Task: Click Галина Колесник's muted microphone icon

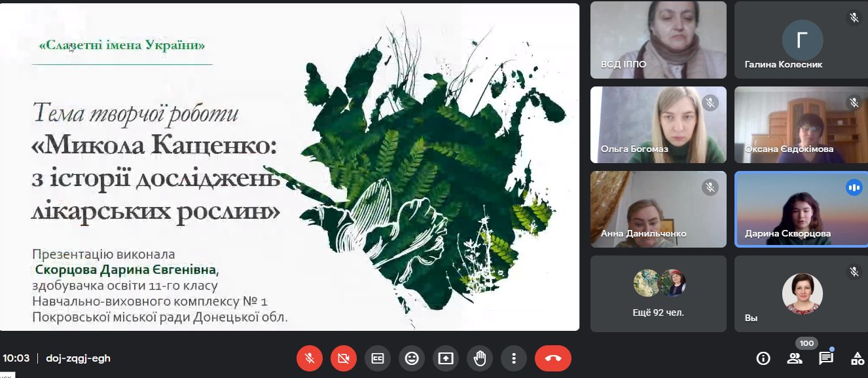Action: (854, 18)
